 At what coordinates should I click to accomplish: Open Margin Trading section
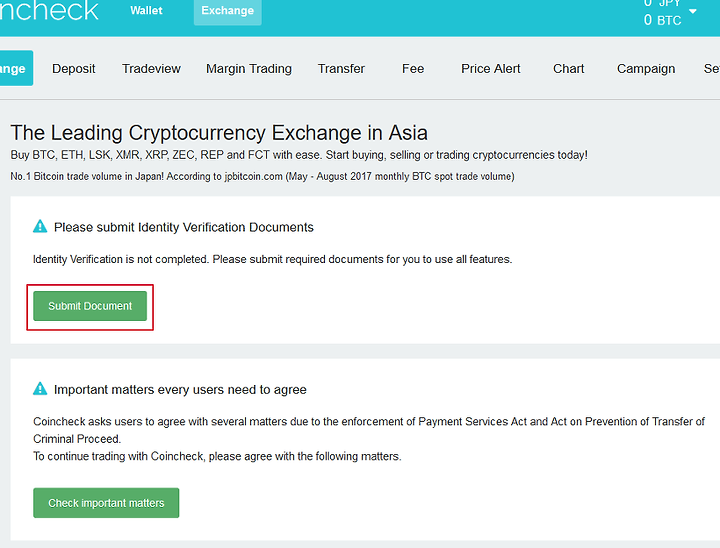249,68
